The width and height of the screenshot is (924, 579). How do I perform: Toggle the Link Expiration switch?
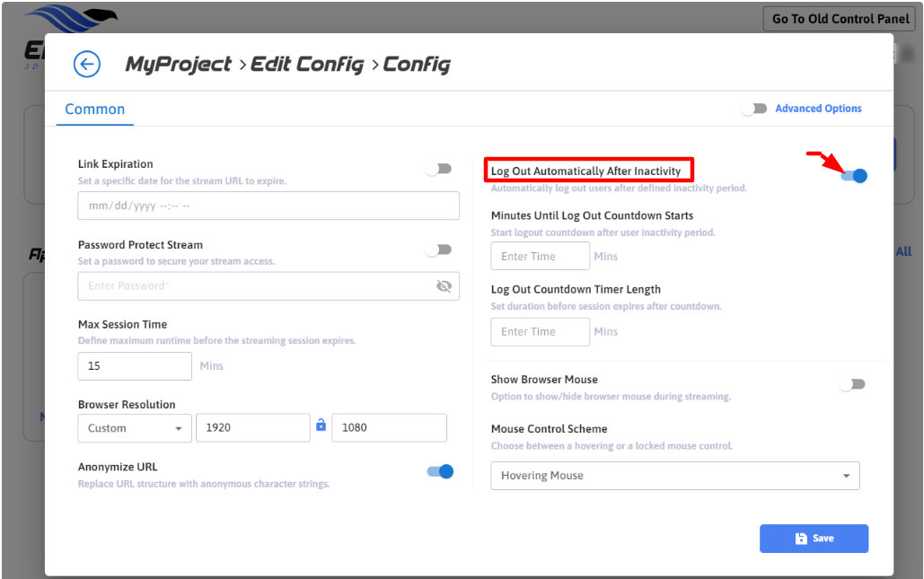[439, 169]
